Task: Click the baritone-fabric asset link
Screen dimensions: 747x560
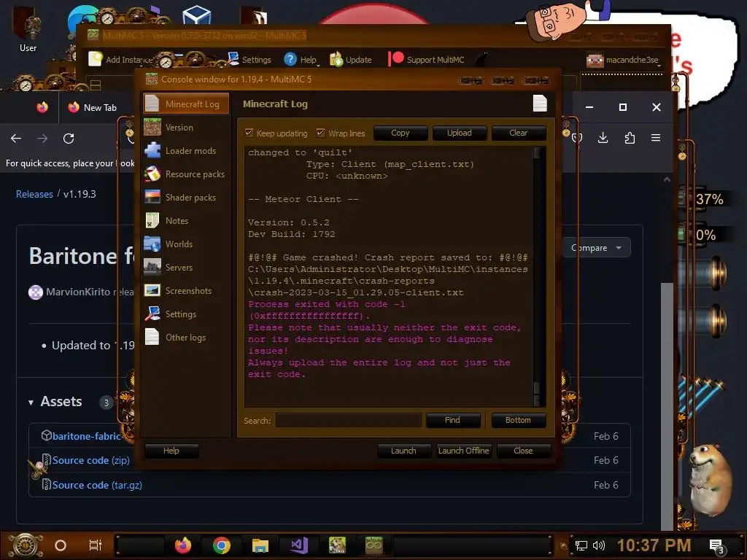Action: tap(86, 436)
